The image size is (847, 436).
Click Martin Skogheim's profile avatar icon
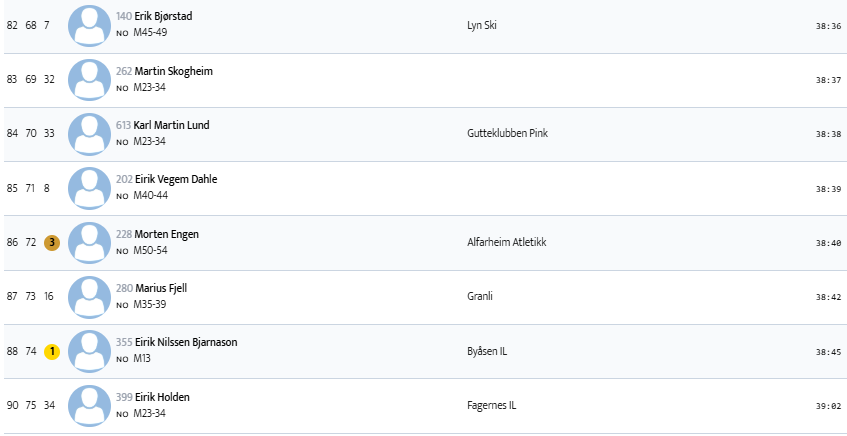pyautogui.click(x=89, y=80)
